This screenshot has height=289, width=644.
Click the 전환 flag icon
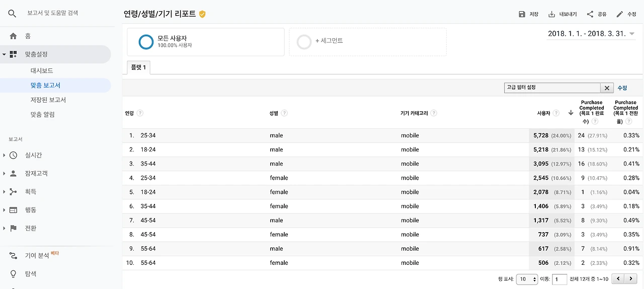coord(13,228)
